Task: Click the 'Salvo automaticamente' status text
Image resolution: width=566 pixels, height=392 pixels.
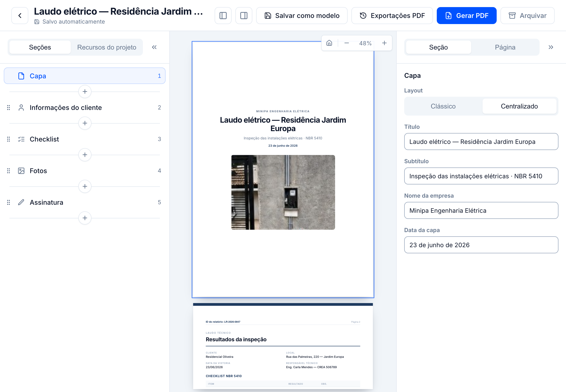Action: click(73, 22)
